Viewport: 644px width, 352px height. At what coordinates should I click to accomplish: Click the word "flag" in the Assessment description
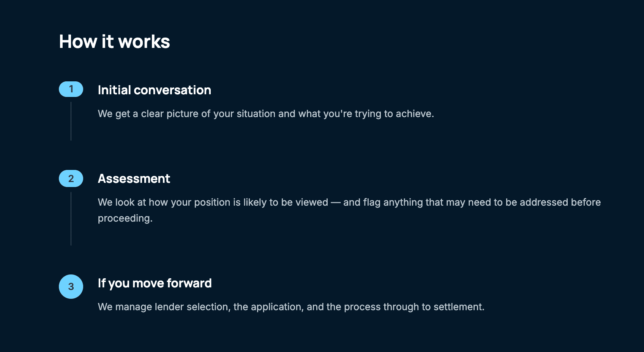coord(372,202)
